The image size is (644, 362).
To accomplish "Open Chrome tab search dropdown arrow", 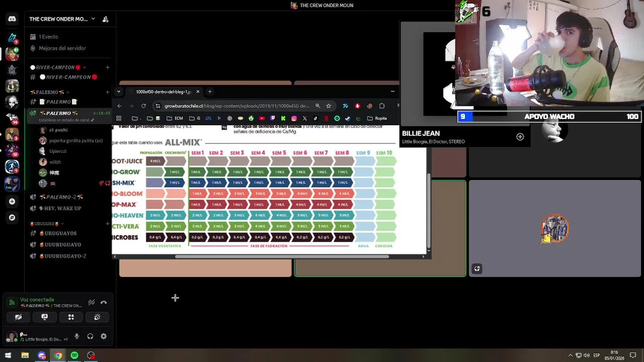I will click(x=118, y=92).
